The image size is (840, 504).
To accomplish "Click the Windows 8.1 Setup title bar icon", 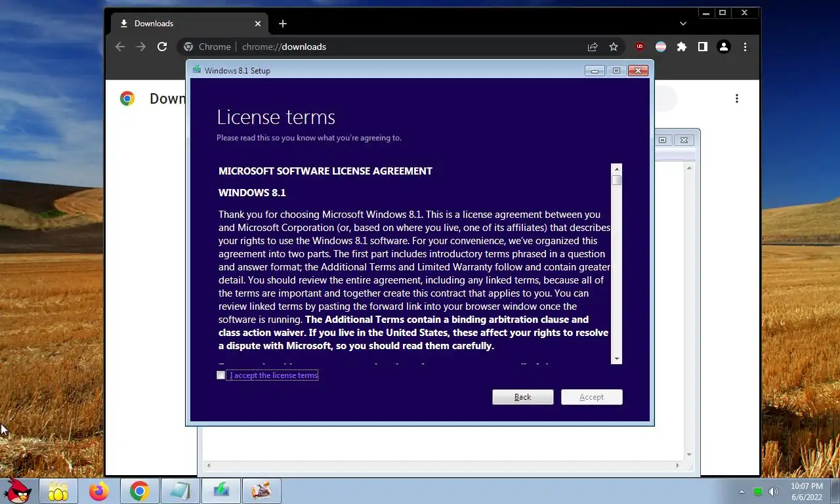I will coord(197,70).
